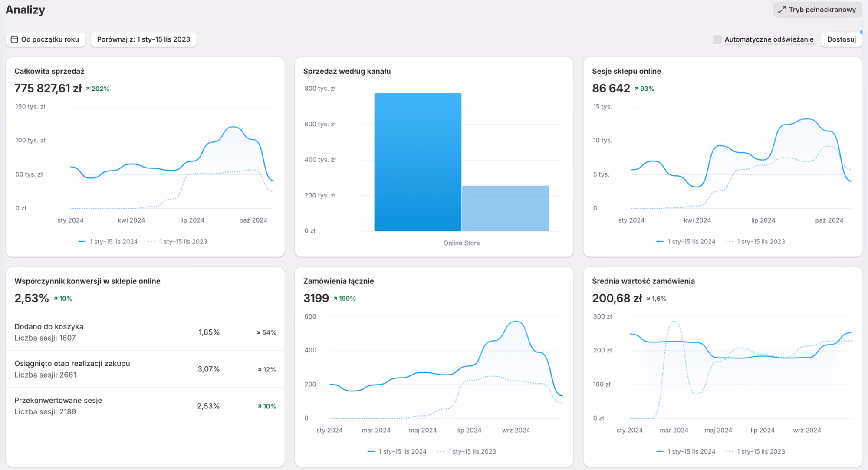
Task: Click the light blue comparison bar
Action: pos(506,209)
